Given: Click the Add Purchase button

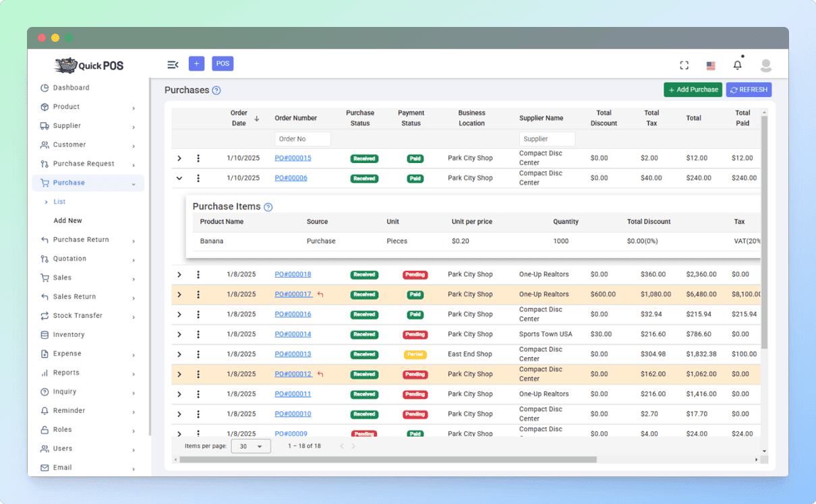Looking at the screenshot, I should pyautogui.click(x=693, y=90).
